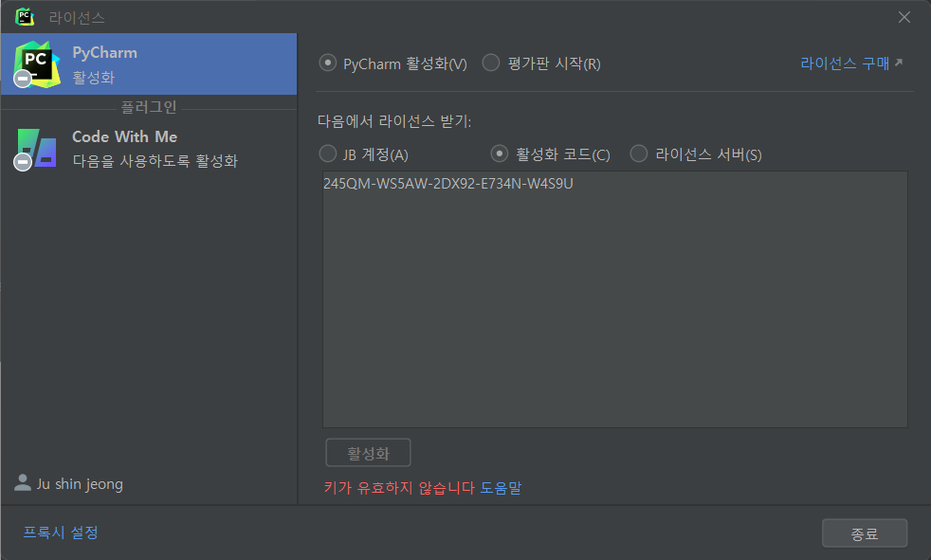
Task: Select the PyCharm 활성화 row in sidebar
Action: (x=149, y=64)
